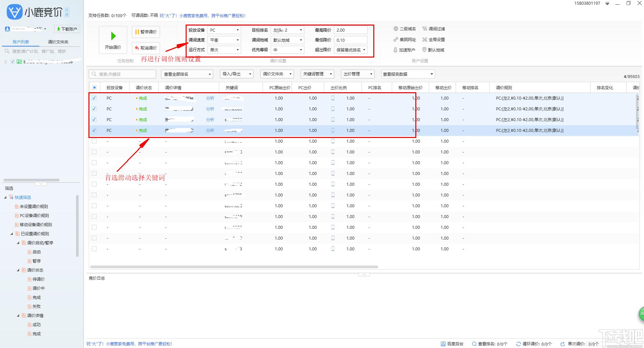
Task: Open the 导入/导出 menu
Action: [237, 74]
